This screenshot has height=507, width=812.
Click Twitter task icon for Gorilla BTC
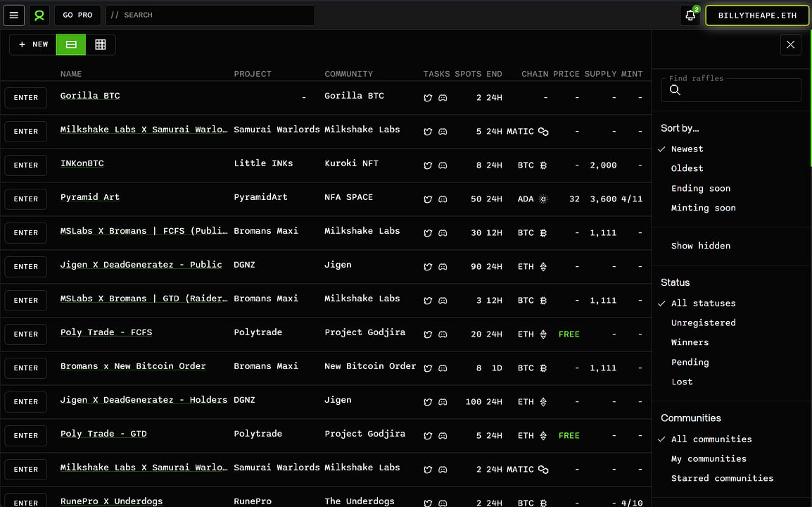point(428,97)
